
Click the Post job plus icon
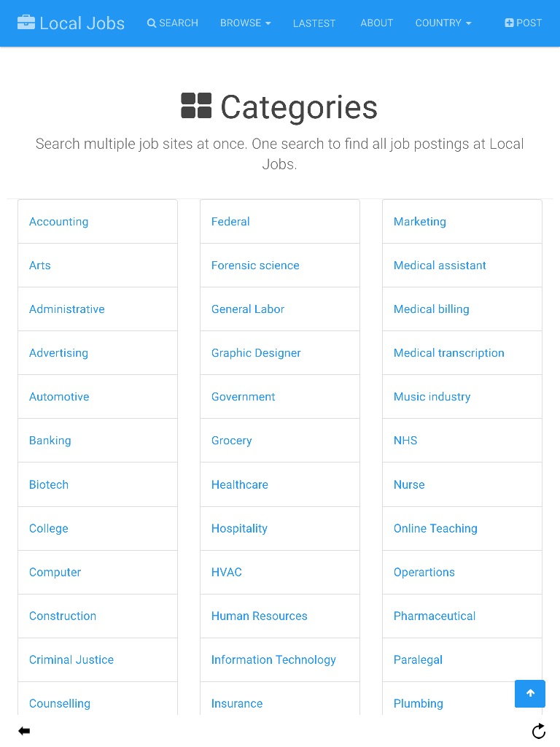[509, 23]
